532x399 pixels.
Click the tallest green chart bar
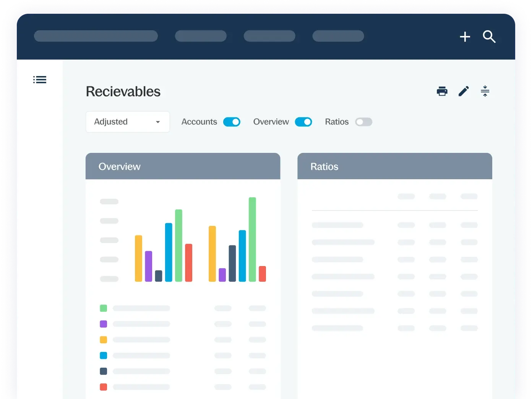tap(252, 239)
